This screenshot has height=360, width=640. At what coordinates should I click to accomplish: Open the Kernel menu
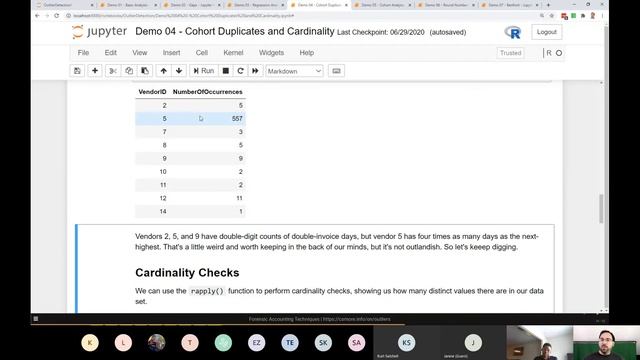coord(233,53)
